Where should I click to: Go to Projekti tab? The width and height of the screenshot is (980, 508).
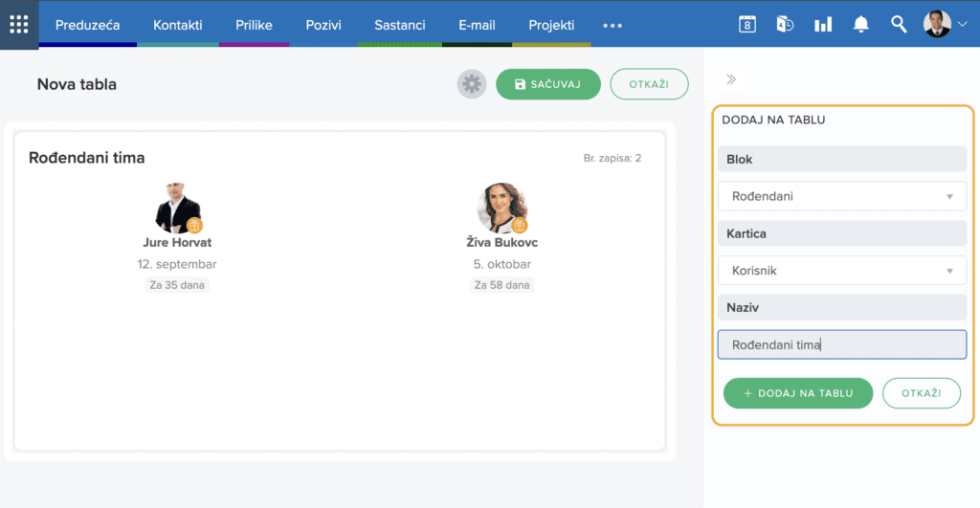(551, 25)
